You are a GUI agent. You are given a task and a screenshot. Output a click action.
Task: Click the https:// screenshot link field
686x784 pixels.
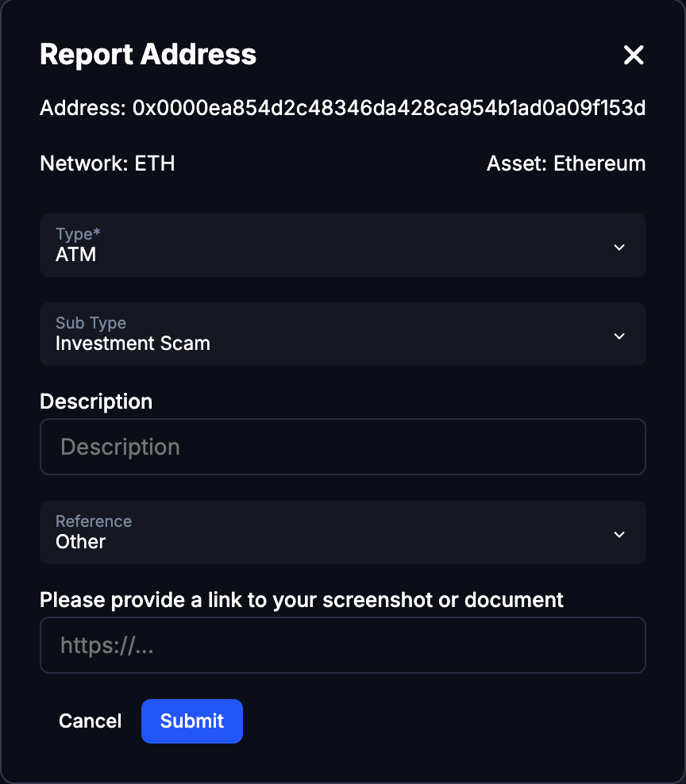coord(343,644)
